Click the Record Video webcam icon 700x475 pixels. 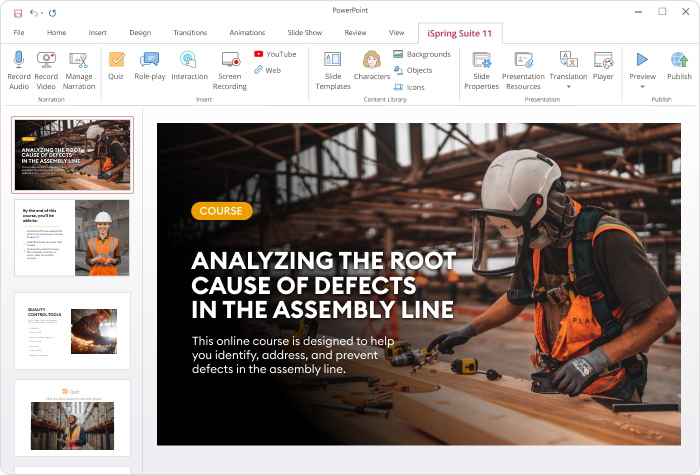pos(46,59)
